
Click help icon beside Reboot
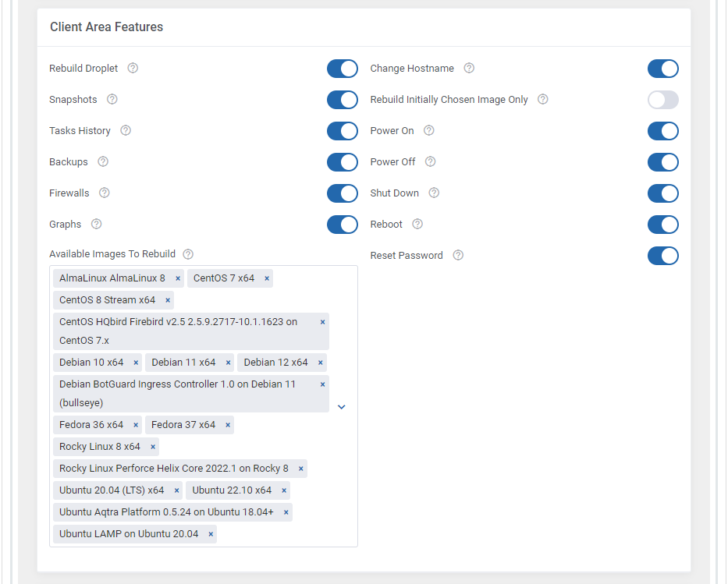tap(417, 224)
